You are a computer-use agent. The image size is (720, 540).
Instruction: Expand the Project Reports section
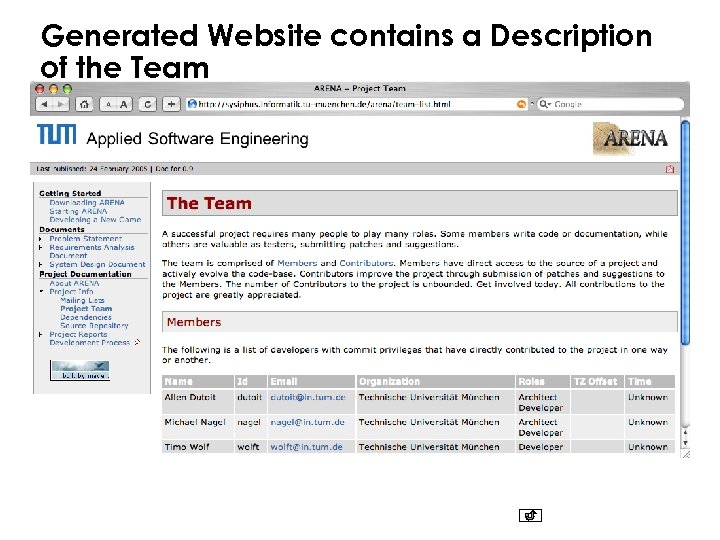click(x=40, y=335)
